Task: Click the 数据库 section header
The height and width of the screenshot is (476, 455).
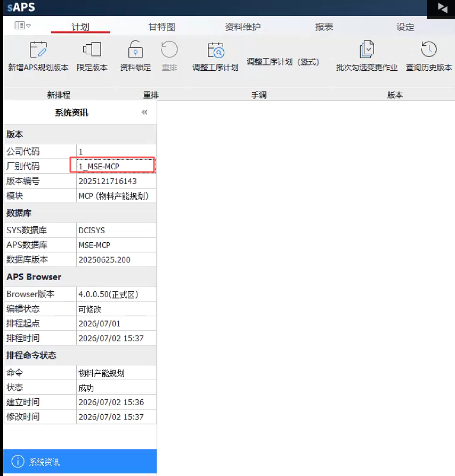Action: click(x=80, y=213)
